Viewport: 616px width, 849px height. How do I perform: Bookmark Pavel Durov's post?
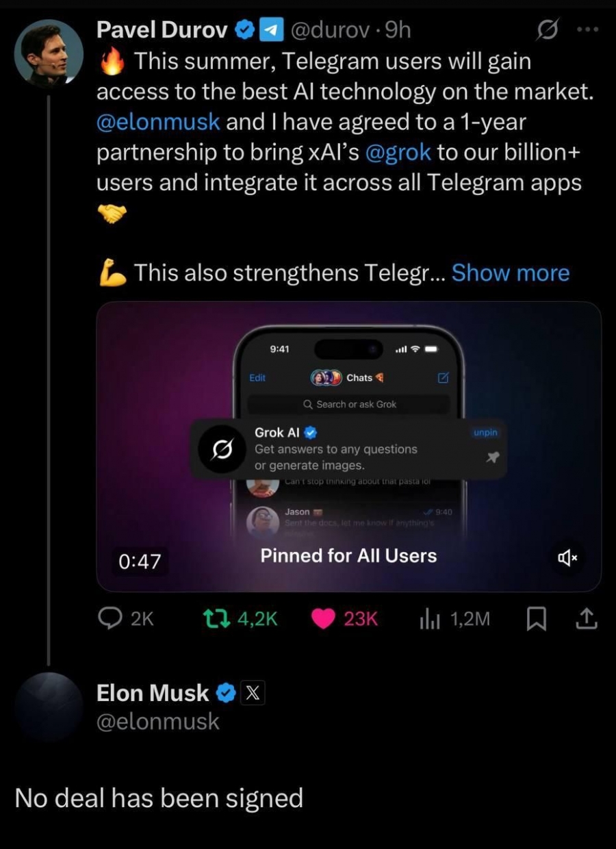[535, 619]
